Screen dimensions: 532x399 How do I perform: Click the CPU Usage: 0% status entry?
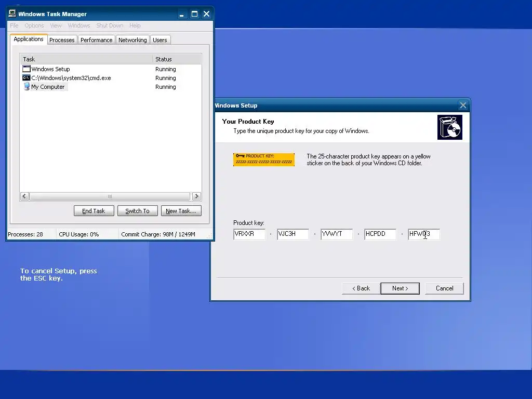click(x=79, y=234)
